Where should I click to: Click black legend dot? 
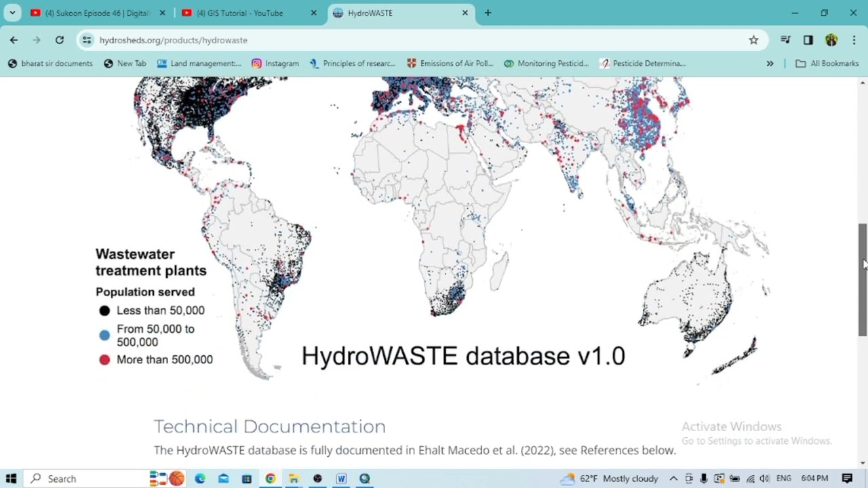point(104,311)
